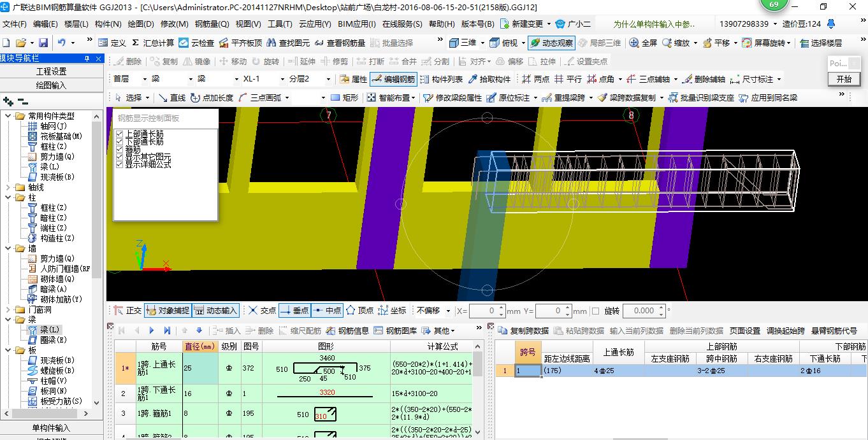This screenshot has width=868, height=440.
Task: Click 复制跨数据 copy span data
Action: (523, 330)
